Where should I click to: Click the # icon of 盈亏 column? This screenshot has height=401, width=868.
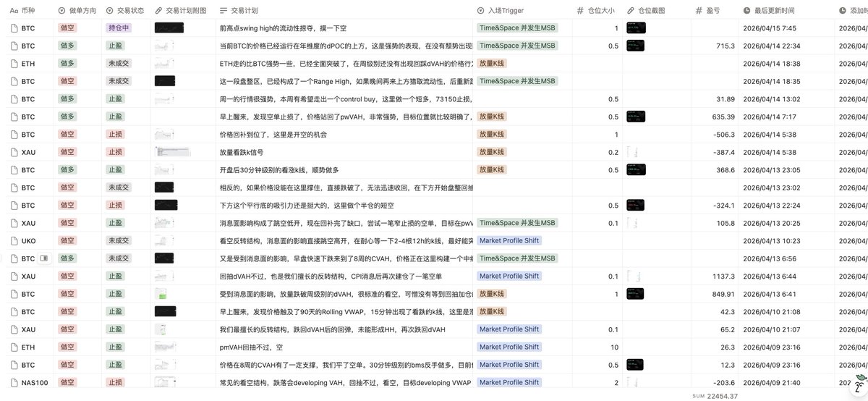point(699,11)
